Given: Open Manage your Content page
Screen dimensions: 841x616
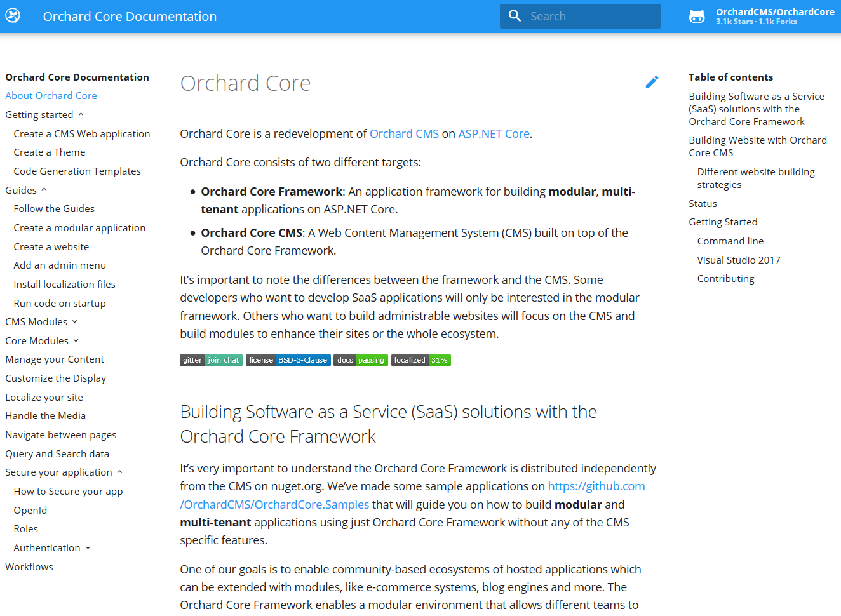Looking at the screenshot, I should tap(55, 359).
